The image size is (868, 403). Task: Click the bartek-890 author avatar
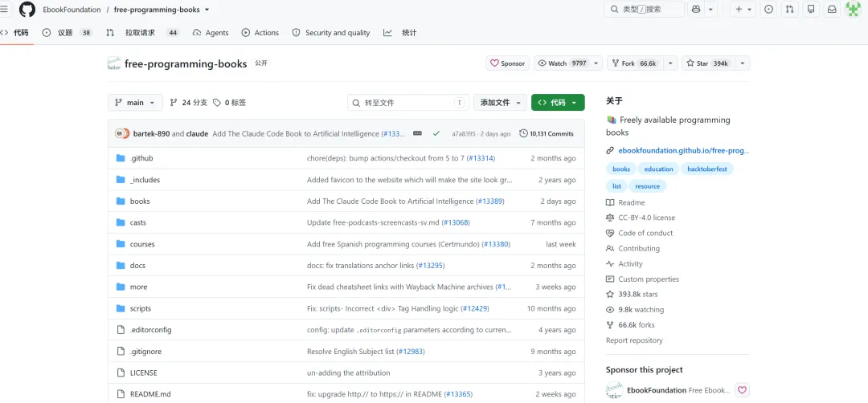click(x=119, y=134)
